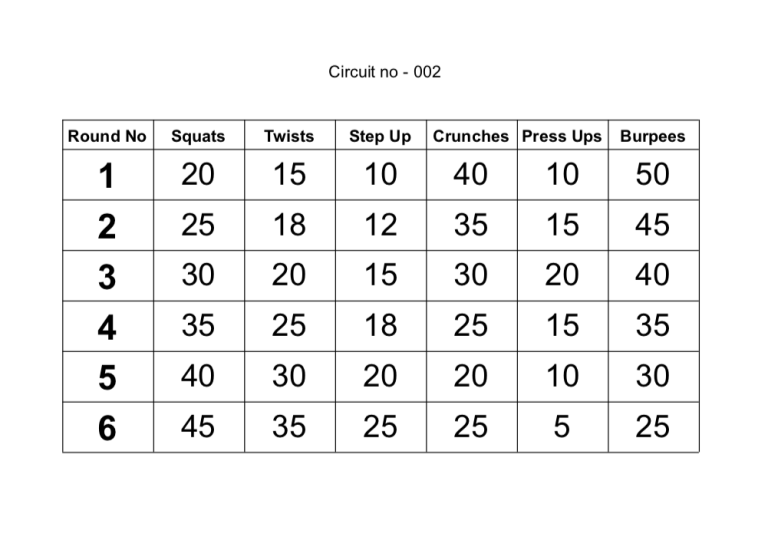Click Burpees value 45 in round 2
Image resolution: width=768 pixels, height=540 pixels.
(x=652, y=225)
